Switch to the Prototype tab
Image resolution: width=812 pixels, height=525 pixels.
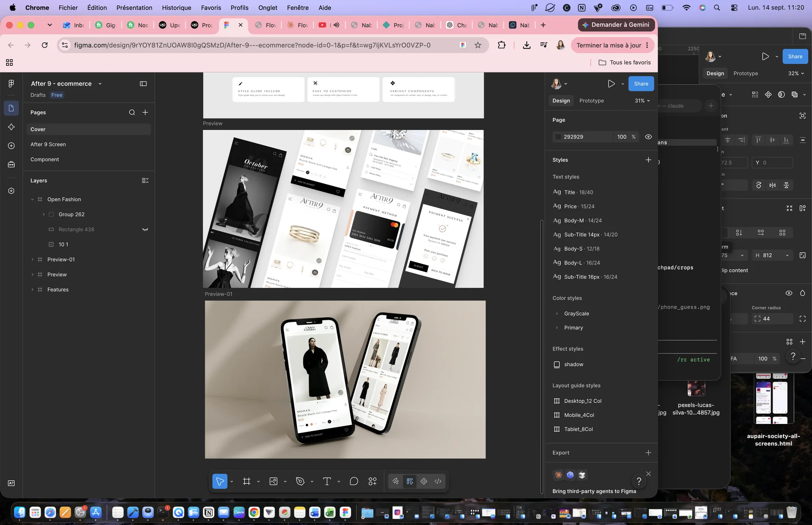(x=592, y=101)
